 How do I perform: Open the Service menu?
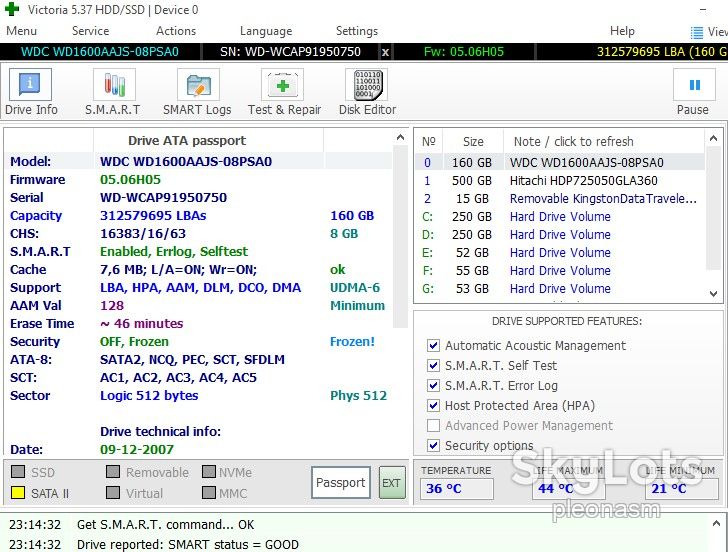click(x=91, y=31)
